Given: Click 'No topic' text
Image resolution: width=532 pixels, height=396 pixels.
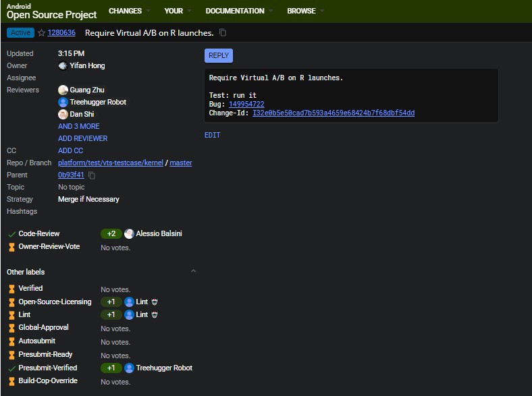Looking at the screenshot, I should 72,187.
